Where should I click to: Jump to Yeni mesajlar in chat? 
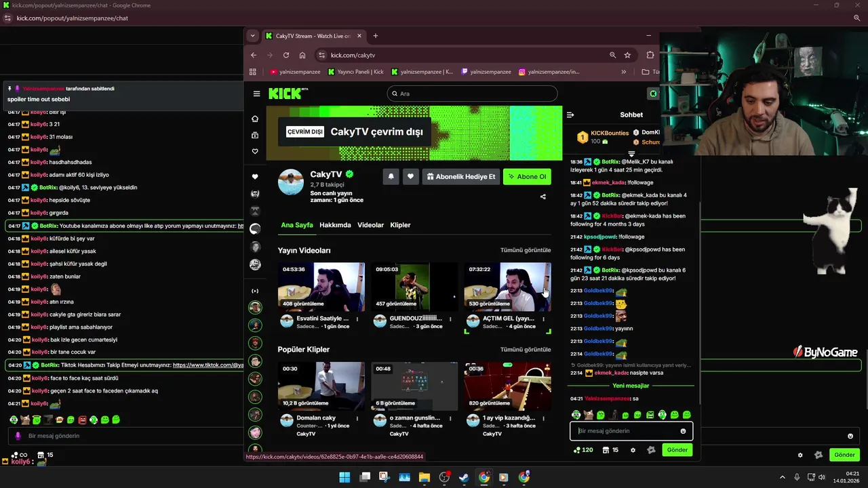click(631, 386)
